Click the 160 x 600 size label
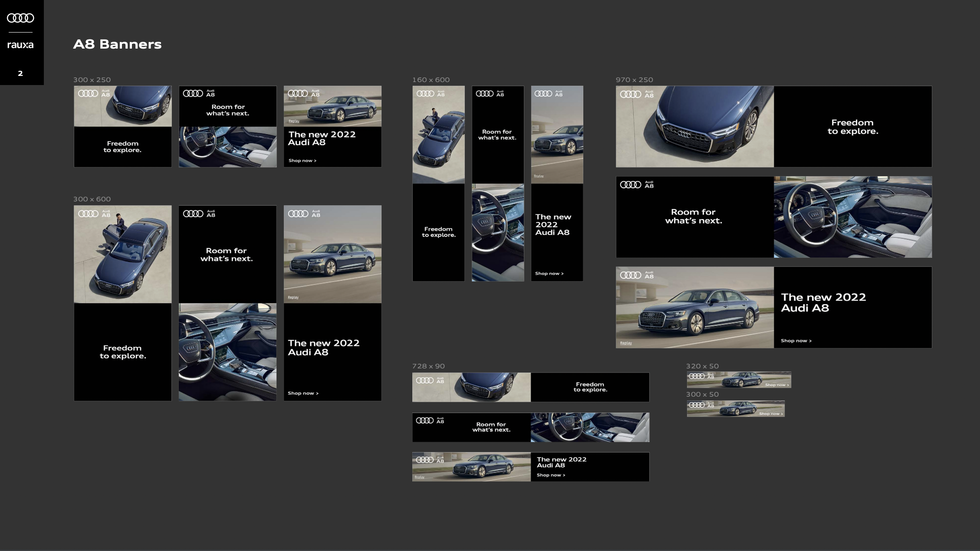This screenshot has height=551, width=980. point(431,80)
